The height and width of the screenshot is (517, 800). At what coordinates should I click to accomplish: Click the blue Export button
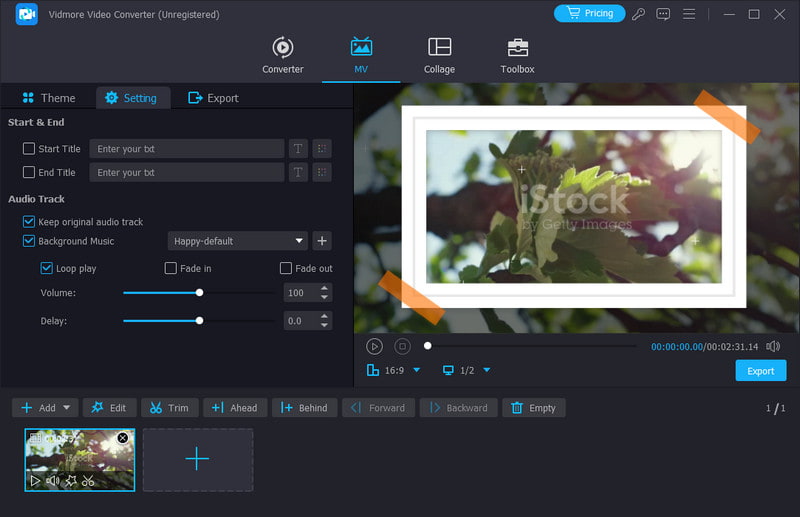[x=760, y=371]
